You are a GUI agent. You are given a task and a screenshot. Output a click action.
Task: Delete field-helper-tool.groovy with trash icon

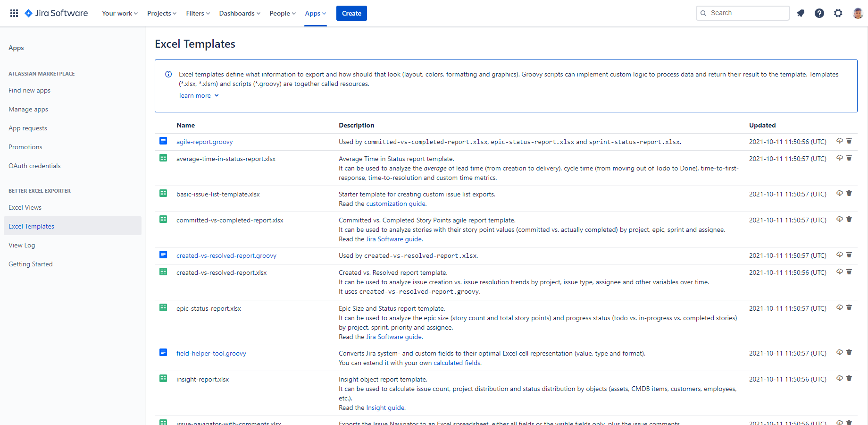(x=849, y=352)
